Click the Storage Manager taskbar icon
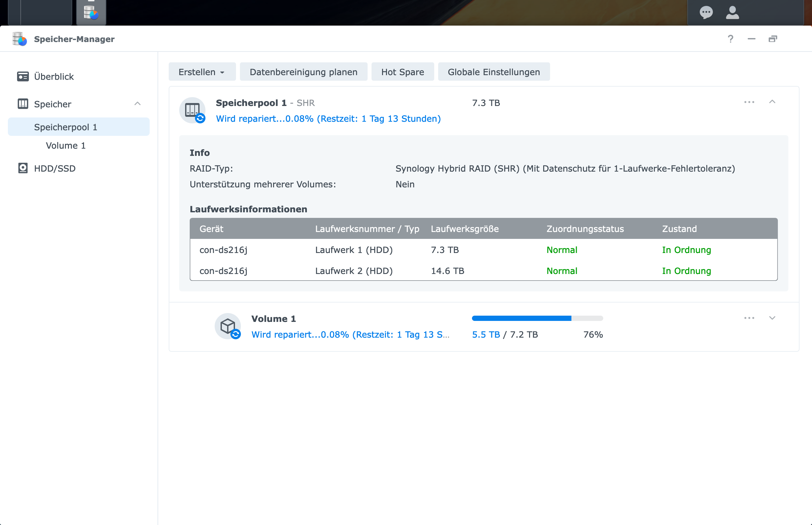This screenshot has height=525, width=812. point(91,12)
